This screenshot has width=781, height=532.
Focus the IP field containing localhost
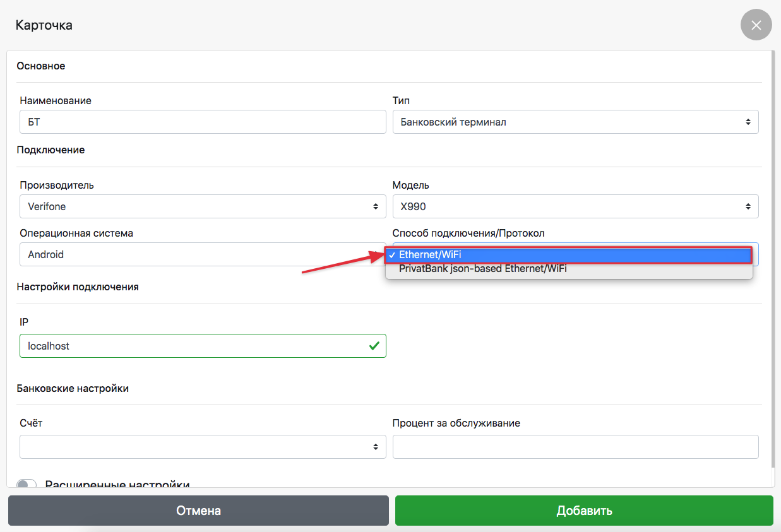click(x=189, y=346)
